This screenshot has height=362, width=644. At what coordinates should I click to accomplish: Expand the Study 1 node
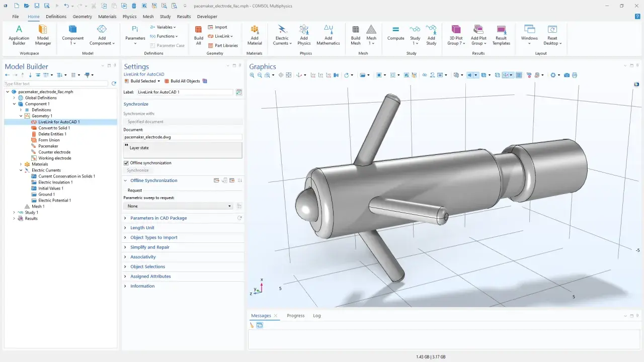(x=14, y=213)
